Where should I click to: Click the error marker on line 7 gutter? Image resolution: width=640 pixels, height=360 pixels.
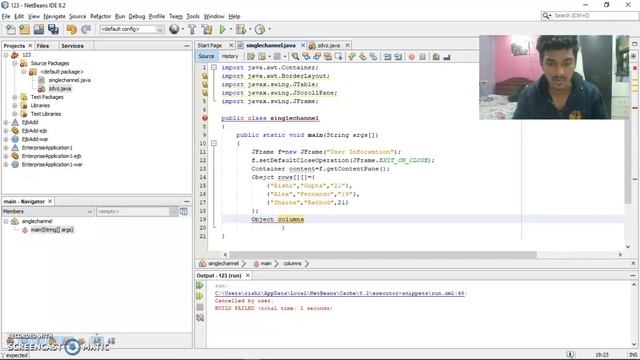(x=204, y=118)
